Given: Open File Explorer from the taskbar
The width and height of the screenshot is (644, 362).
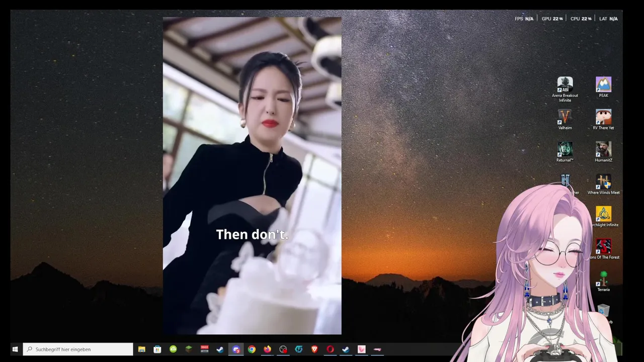Looking at the screenshot, I should tap(142, 349).
